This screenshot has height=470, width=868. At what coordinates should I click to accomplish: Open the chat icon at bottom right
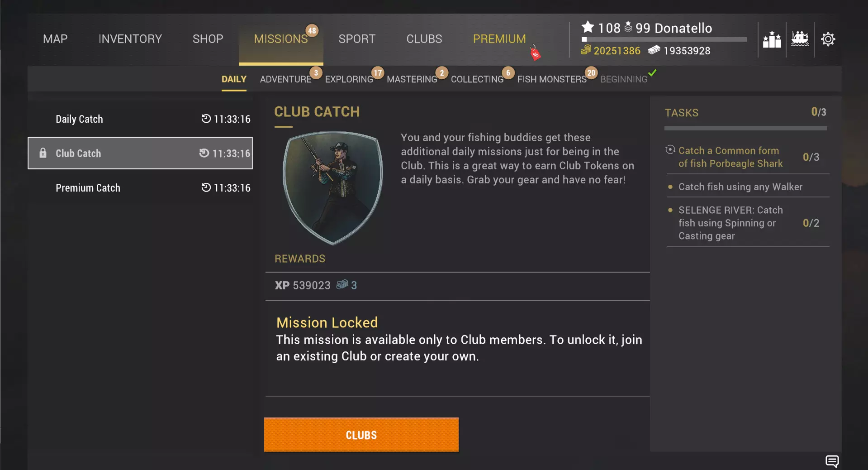pos(832,461)
